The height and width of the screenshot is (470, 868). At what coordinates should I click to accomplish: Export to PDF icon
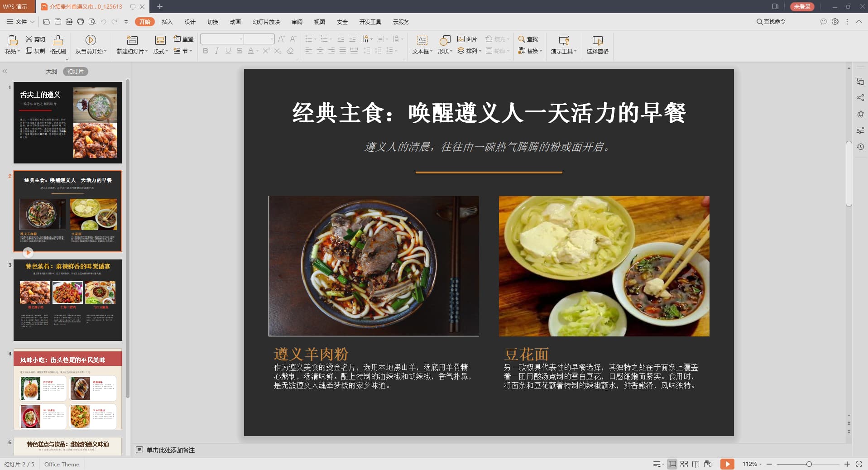pos(69,22)
